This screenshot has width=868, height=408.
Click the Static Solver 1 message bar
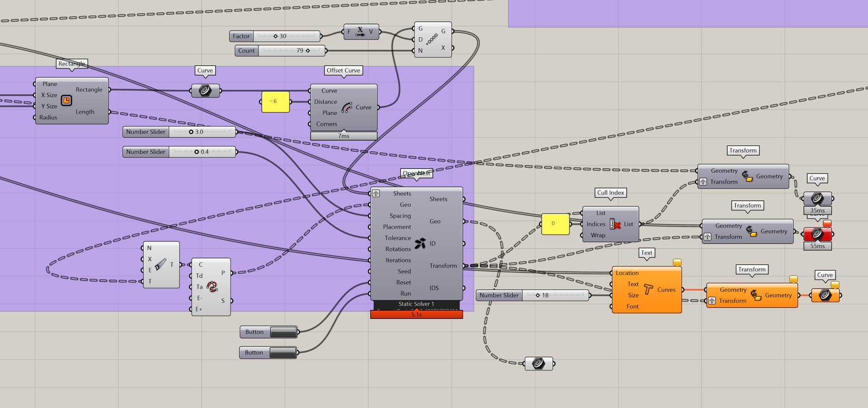(416, 304)
